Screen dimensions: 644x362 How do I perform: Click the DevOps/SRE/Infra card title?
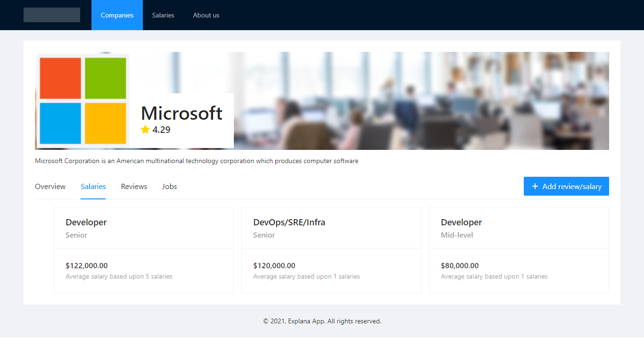289,222
